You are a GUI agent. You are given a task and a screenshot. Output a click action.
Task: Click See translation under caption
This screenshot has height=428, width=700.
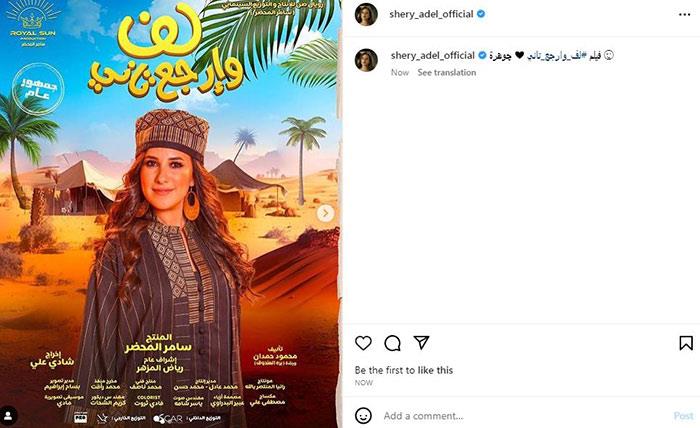coord(446,72)
